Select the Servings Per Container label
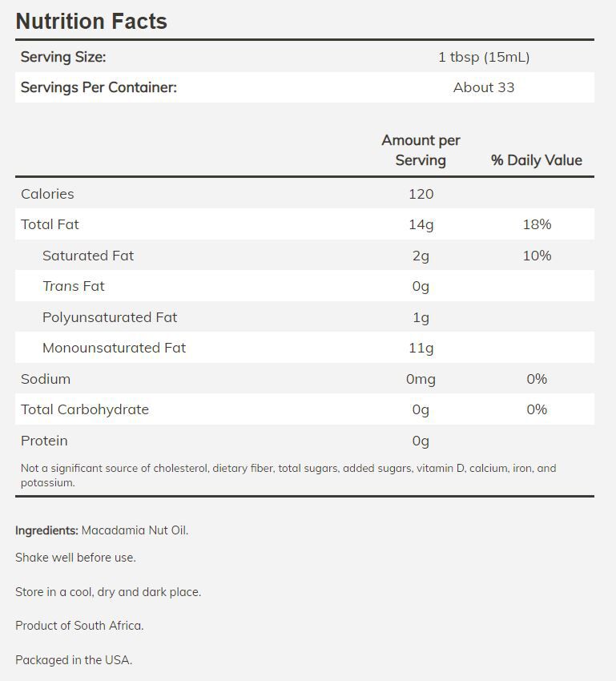 [99, 87]
